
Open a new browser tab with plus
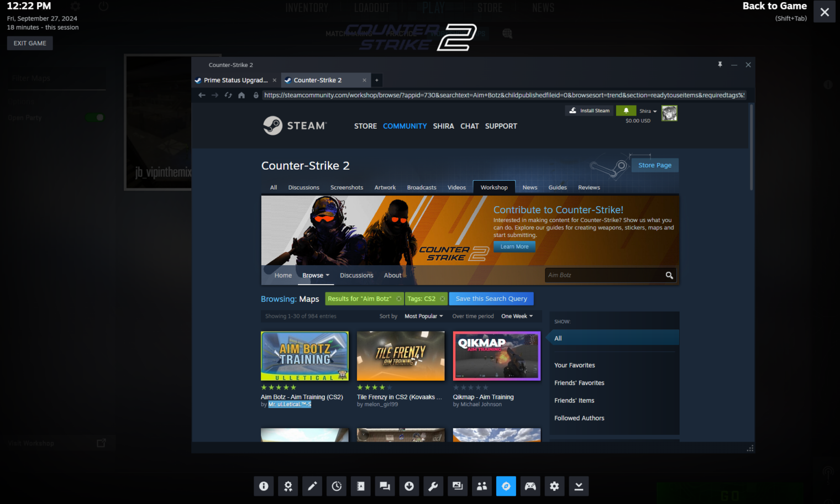377,80
